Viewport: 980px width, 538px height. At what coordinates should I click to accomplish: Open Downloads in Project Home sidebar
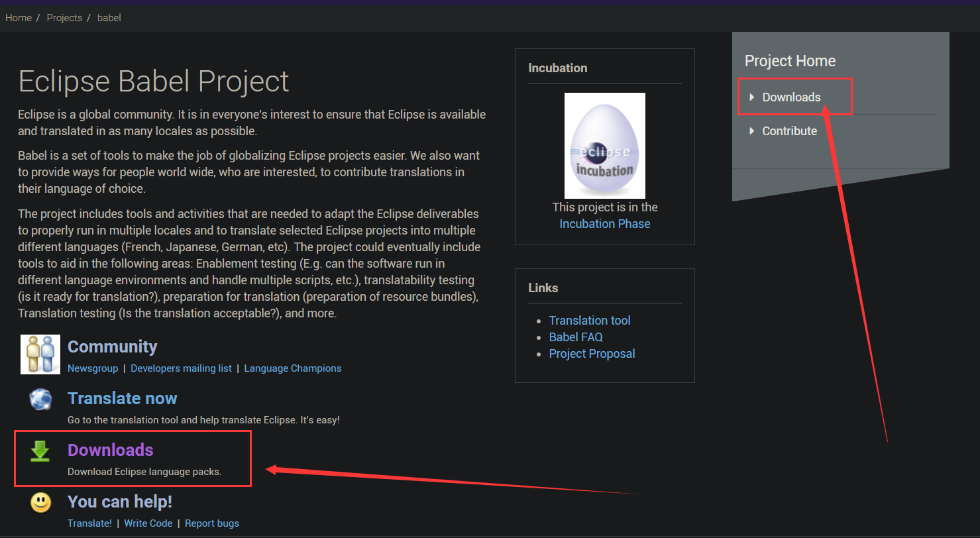point(791,97)
